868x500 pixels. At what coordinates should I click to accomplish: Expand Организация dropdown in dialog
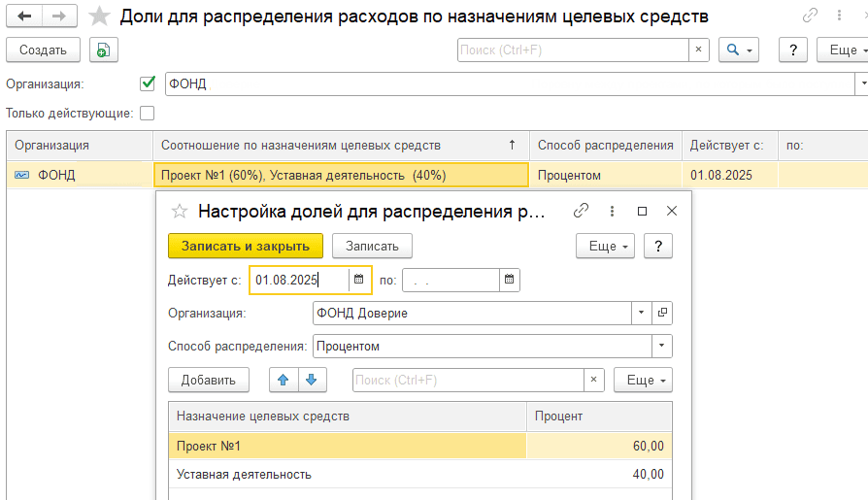click(x=641, y=313)
